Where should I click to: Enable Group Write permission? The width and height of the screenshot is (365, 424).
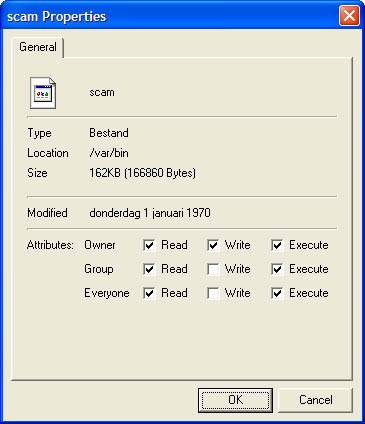[213, 269]
